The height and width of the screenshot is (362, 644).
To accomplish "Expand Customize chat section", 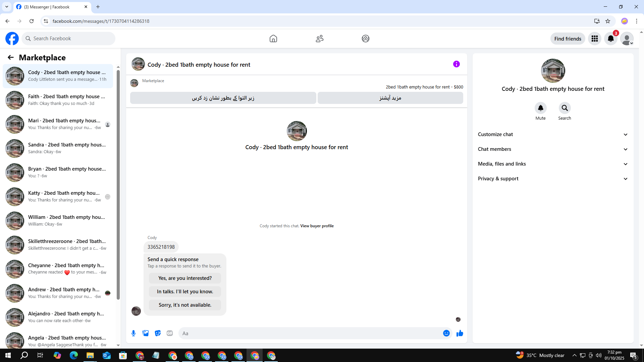I will 553,134.
